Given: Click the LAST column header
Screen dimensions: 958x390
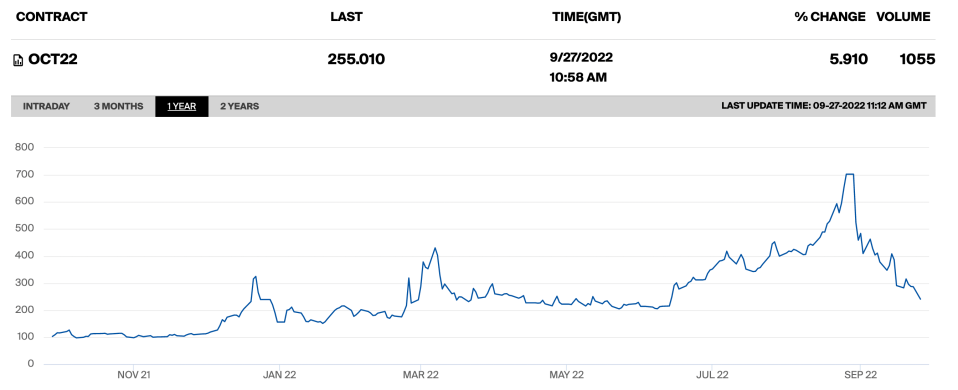Looking at the screenshot, I should (346, 17).
